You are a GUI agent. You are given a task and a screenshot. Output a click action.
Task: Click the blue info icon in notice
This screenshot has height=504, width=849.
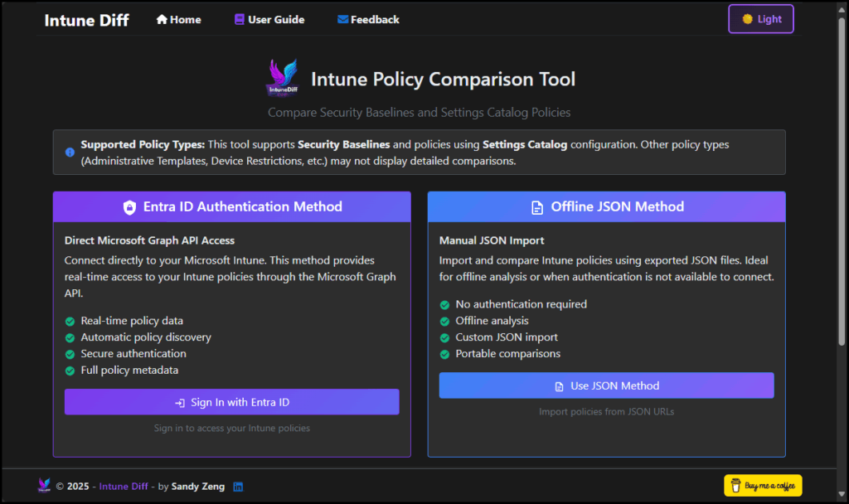click(70, 153)
